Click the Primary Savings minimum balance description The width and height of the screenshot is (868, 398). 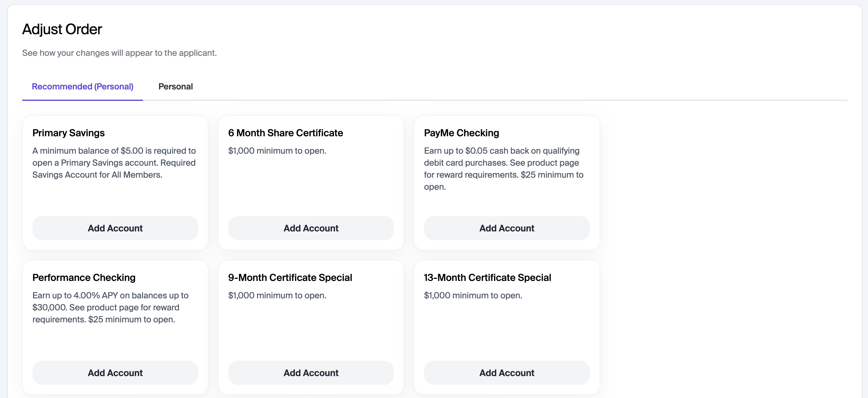114,163
